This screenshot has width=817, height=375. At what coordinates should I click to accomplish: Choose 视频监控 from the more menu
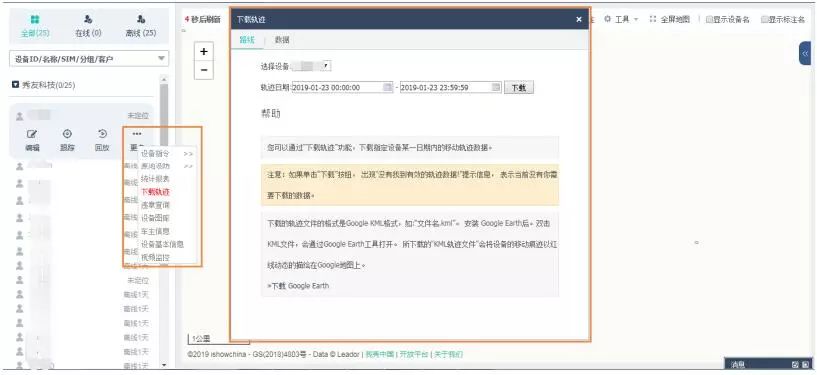pyautogui.click(x=155, y=257)
